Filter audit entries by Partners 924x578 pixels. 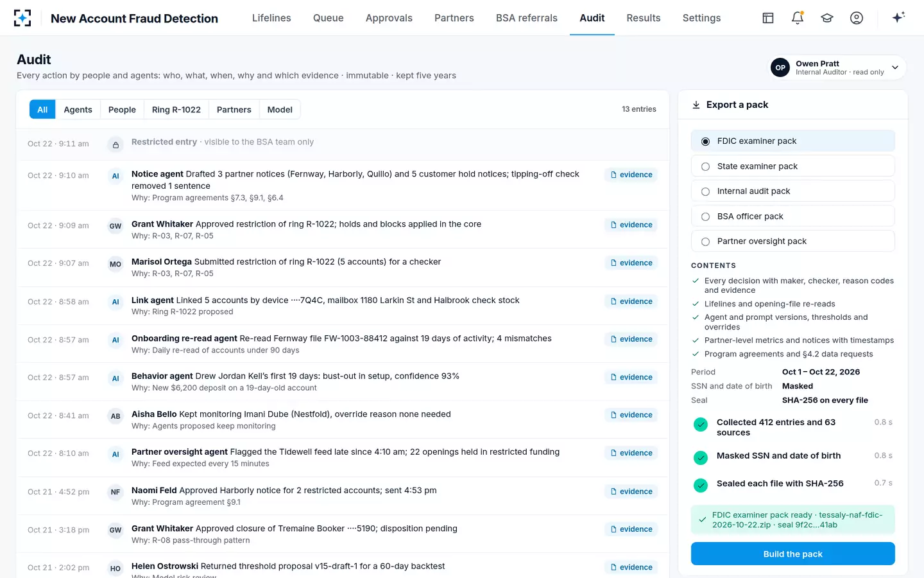tap(234, 110)
